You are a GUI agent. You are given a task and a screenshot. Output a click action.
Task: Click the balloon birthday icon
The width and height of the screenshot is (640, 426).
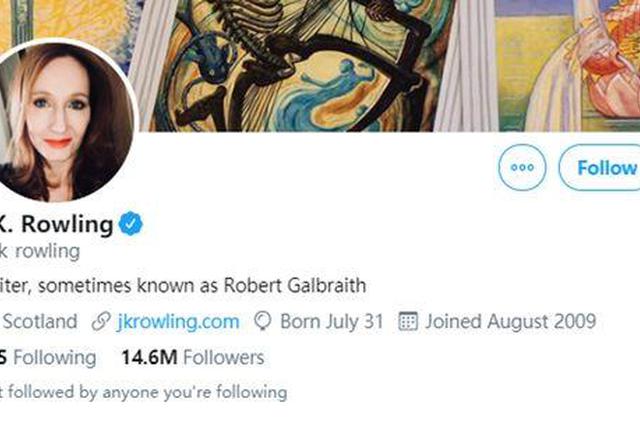(x=264, y=321)
